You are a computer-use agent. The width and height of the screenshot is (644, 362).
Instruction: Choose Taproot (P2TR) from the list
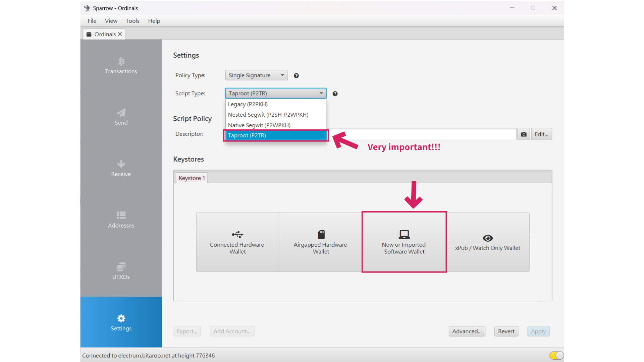pyautogui.click(x=276, y=135)
